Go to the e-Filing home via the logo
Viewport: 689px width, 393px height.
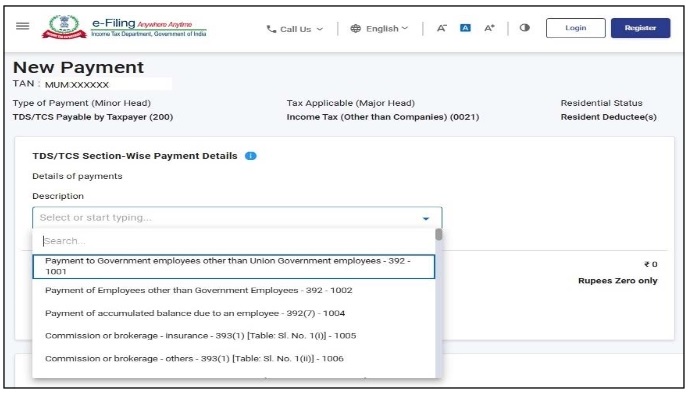click(124, 27)
